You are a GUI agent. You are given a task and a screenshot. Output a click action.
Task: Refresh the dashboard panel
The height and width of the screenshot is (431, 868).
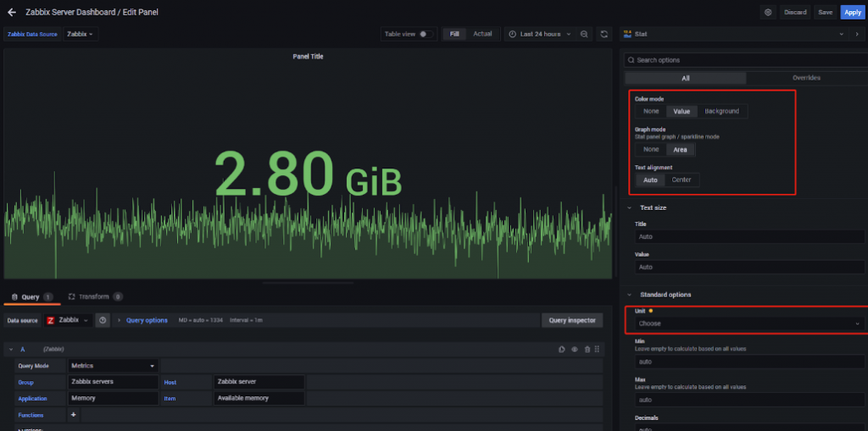pyautogui.click(x=604, y=35)
